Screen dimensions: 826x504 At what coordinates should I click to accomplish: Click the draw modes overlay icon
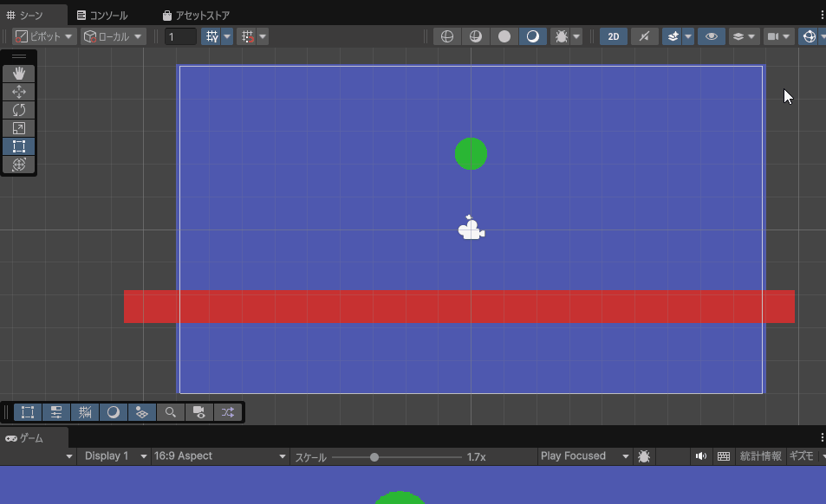coord(114,412)
